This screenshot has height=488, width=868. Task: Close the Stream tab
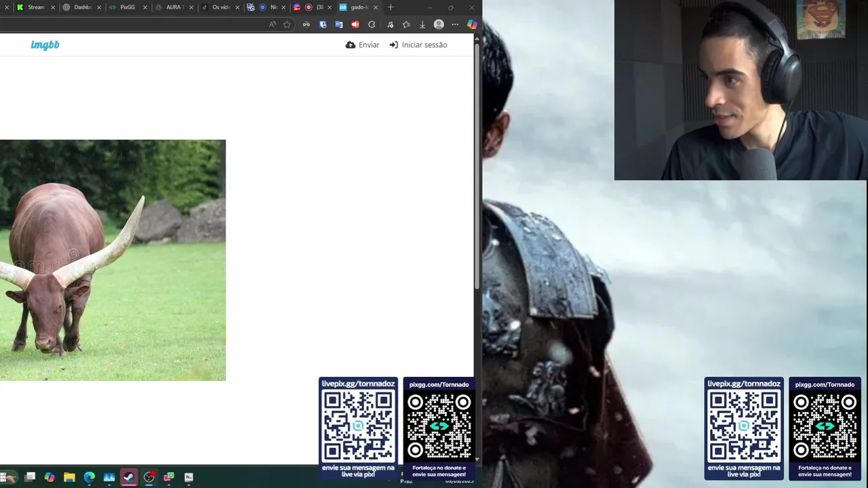[53, 7]
